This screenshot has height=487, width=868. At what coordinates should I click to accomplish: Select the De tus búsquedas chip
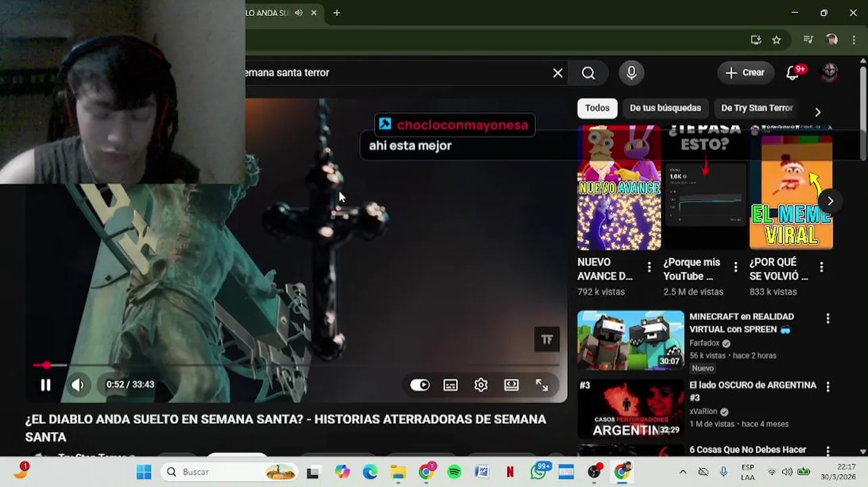click(665, 108)
